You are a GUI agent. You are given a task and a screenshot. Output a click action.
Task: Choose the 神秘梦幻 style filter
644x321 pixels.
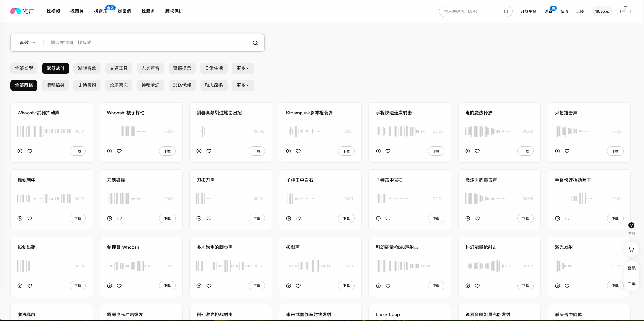150,85
